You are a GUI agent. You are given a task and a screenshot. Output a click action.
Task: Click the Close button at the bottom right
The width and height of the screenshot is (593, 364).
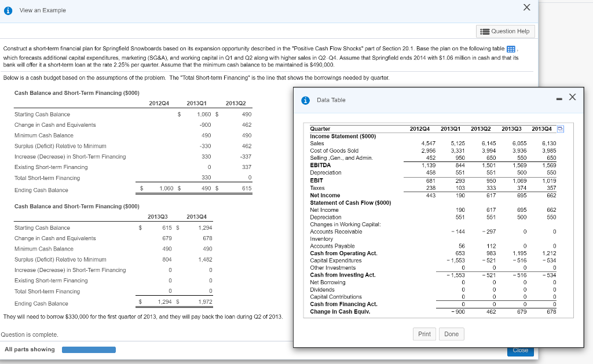pyautogui.click(x=520, y=350)
